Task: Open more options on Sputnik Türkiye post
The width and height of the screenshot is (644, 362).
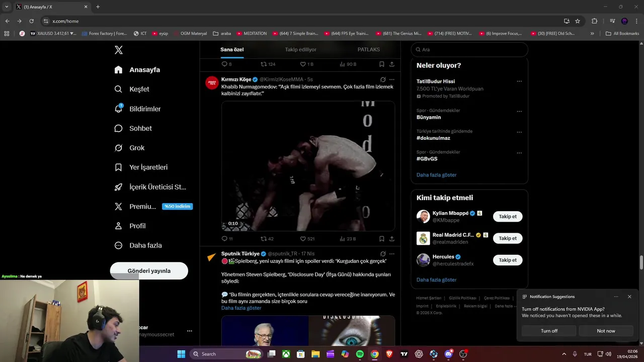Action: pyautogui.click(x=392, y=254)
